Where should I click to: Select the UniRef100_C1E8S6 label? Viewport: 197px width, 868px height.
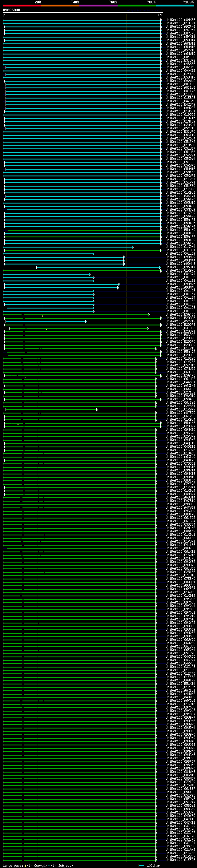point(180,94)
